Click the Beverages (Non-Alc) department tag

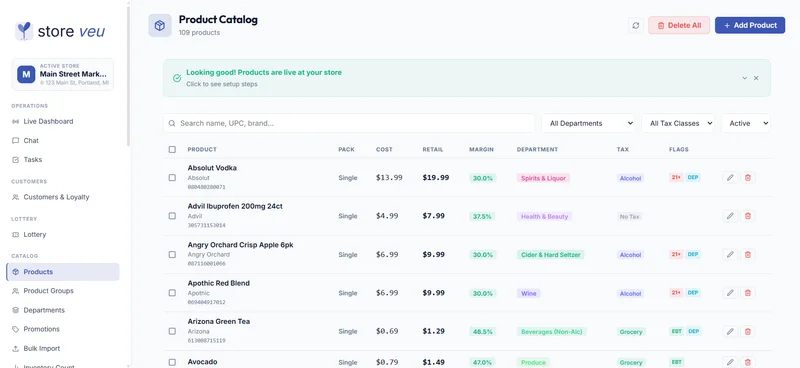pos(552,332)
